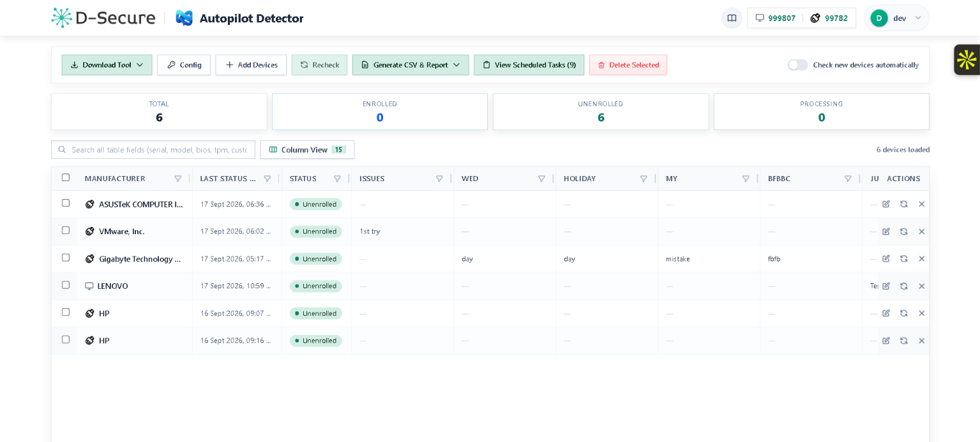This screenshot has height=442, width=980.
Task: Edit the LENOVO device row
Action: (x=886, y=286)
